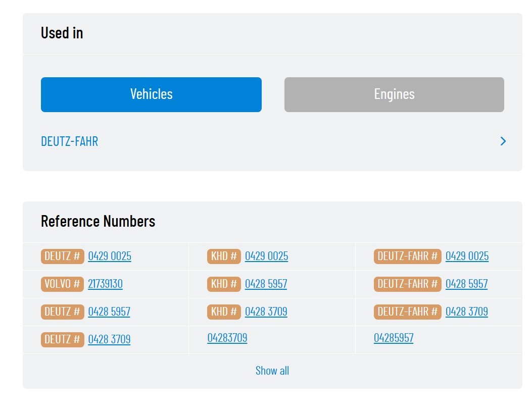This screenshot has width=532, height=412.
Task: Click the DEUTZ-FAHR chevron arrow
Action: click(503, 141)
